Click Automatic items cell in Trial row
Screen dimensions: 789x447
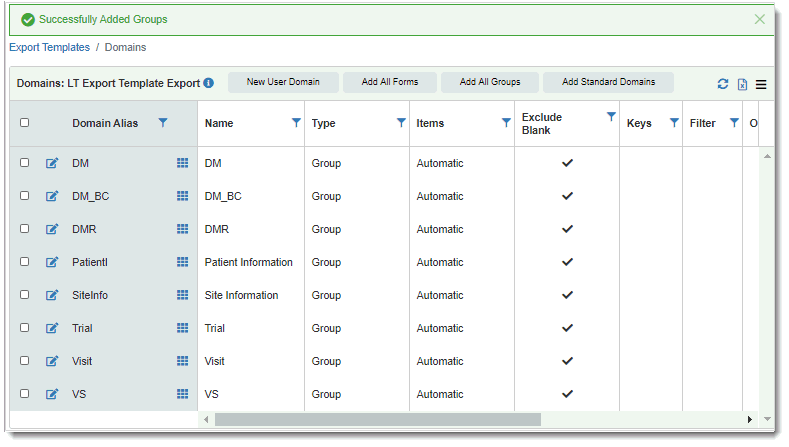pos(440,328)
